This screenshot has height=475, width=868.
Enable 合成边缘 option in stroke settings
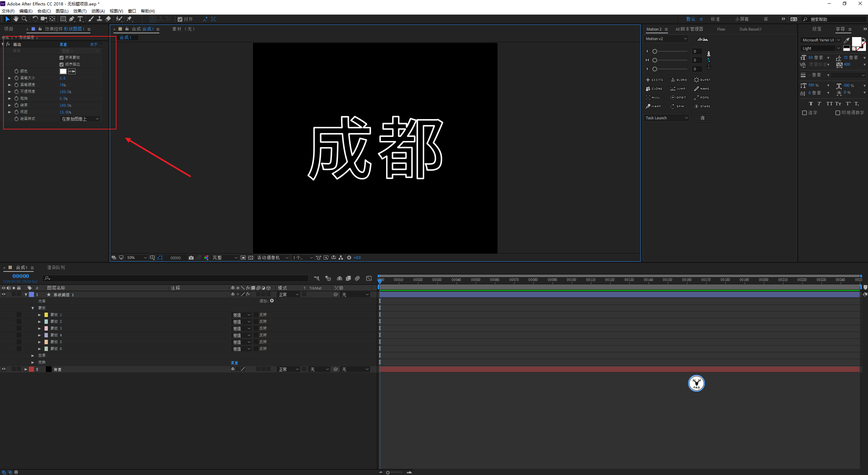point(62,64)
